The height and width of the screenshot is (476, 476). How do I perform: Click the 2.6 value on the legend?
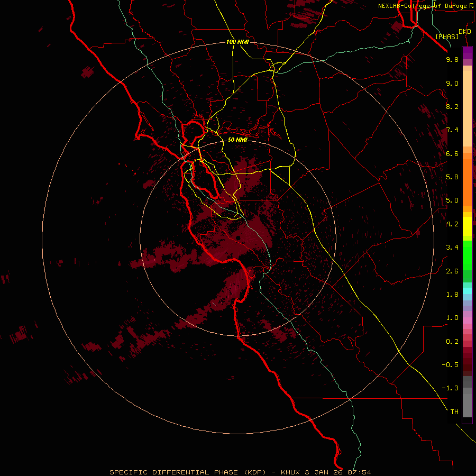tap(452, 271)
